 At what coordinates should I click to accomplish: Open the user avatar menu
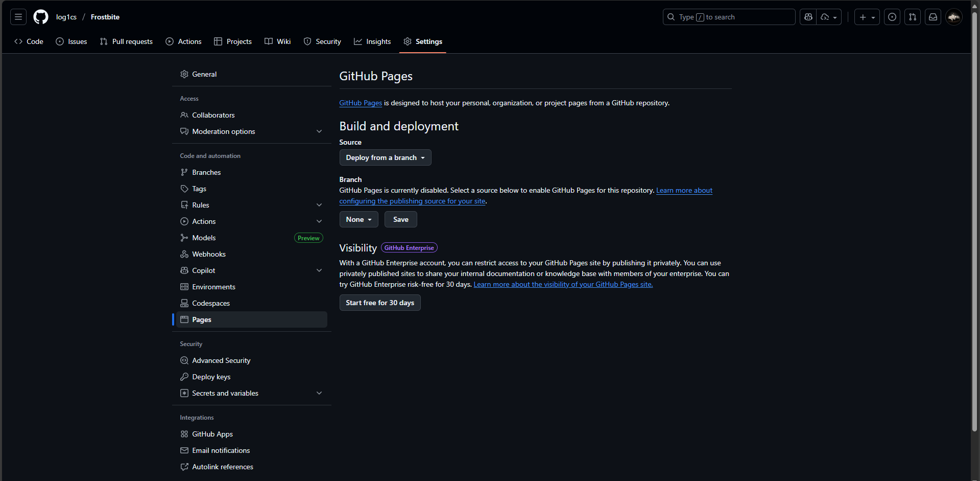click(x=954, y=17)
